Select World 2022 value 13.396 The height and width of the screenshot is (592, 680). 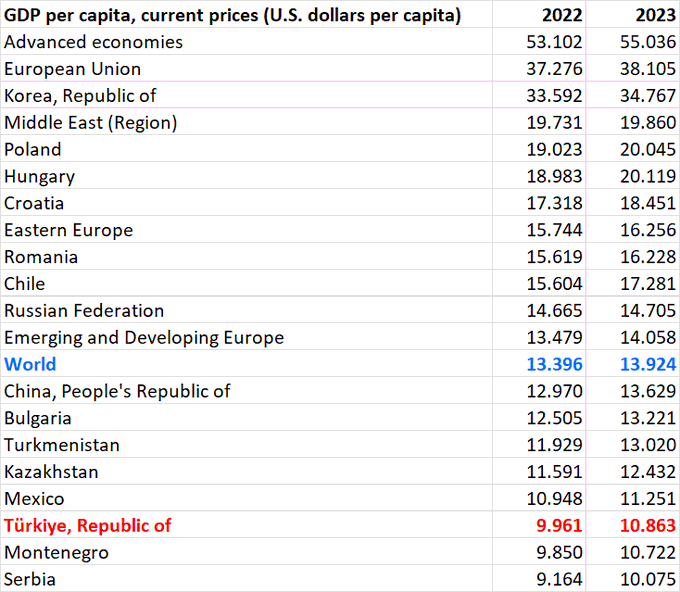click(x=554, y=365)
